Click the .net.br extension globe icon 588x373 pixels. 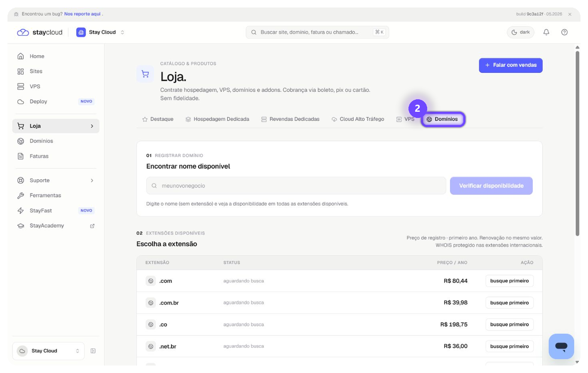click(151, 346)
